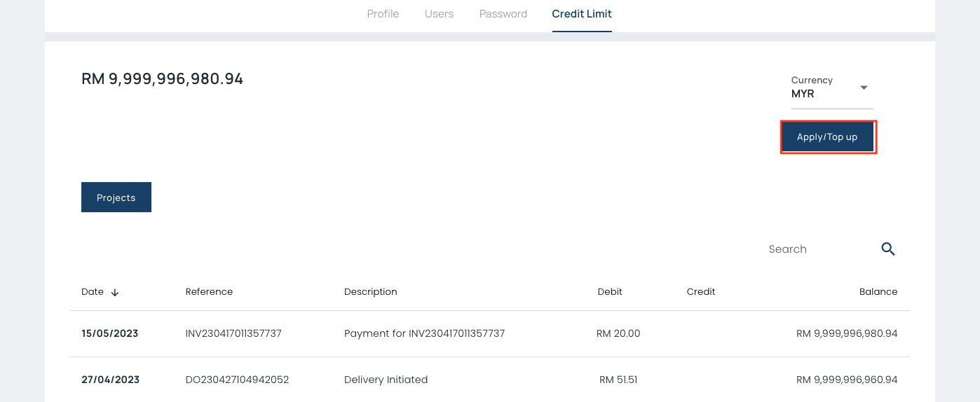This screenshot has width=980, height=402.
Task: Click the 15/05/2023 transaction row date
Action: [x=110, y=333]
